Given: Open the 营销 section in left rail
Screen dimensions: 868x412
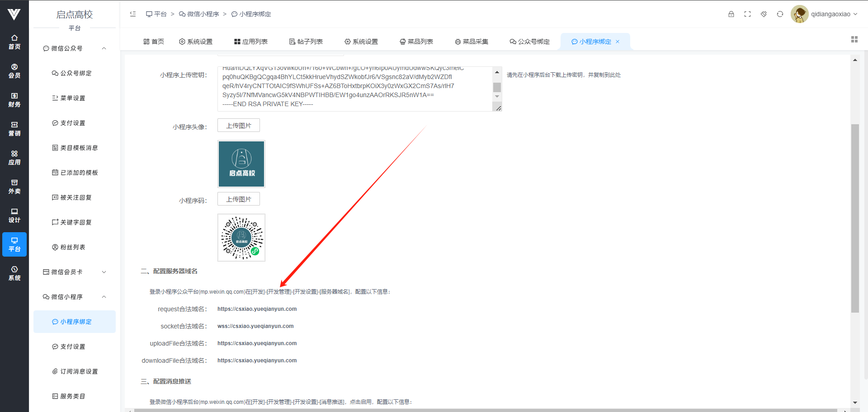Looking at the screenshot, I should [x=14, y=129].
